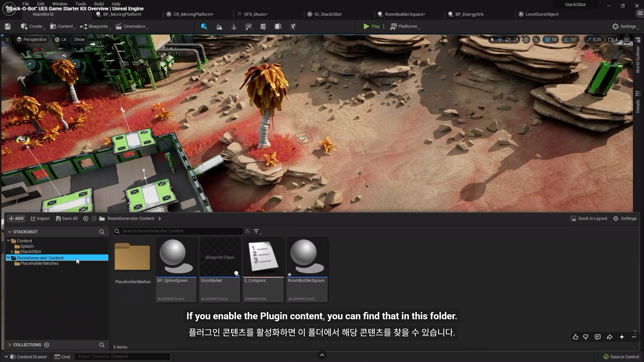Click the save current level icon

click(x=8, y=26)
